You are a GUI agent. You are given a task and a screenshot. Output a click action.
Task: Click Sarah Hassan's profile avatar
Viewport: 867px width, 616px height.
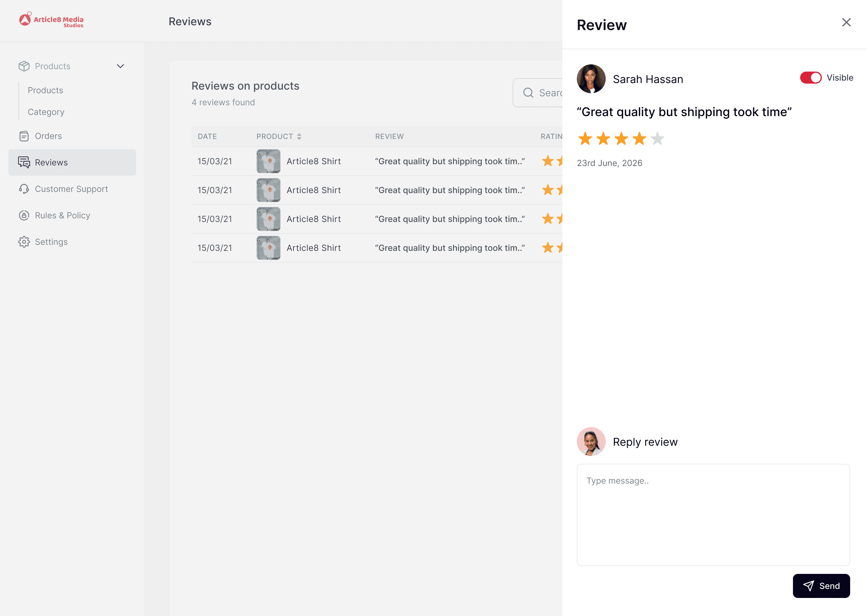[x=591, y=79]
